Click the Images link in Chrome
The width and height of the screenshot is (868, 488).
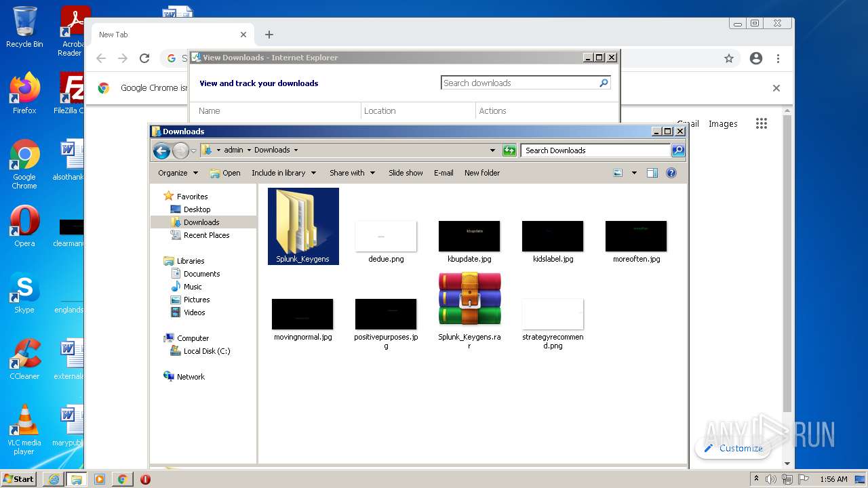pos(723,123)
